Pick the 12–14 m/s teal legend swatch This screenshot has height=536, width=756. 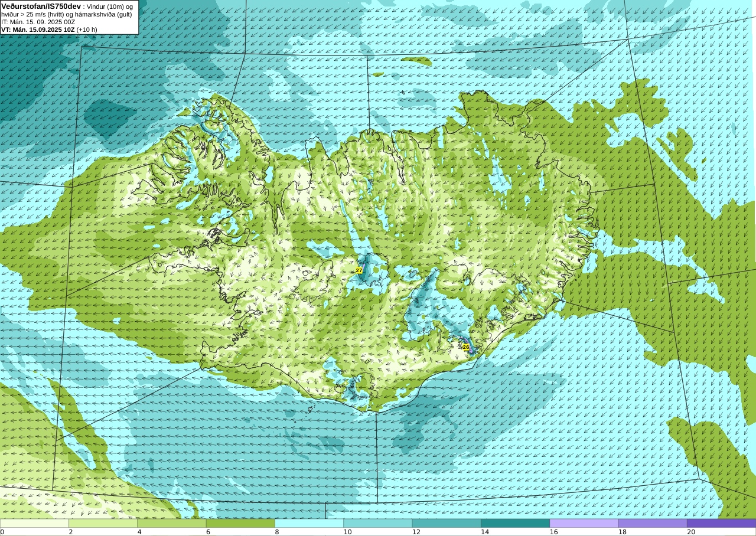tap(447, 523)
